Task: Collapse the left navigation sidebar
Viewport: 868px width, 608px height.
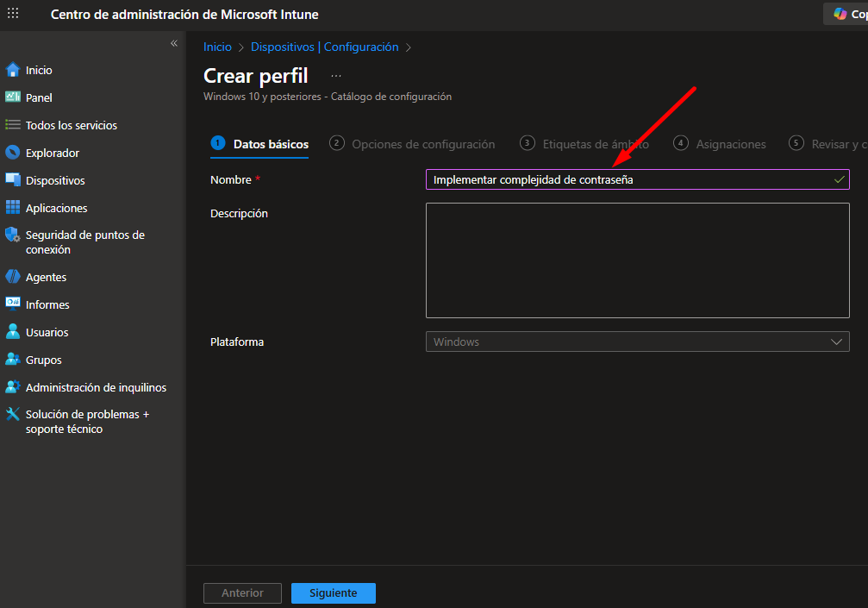Action: pos(173,43)
